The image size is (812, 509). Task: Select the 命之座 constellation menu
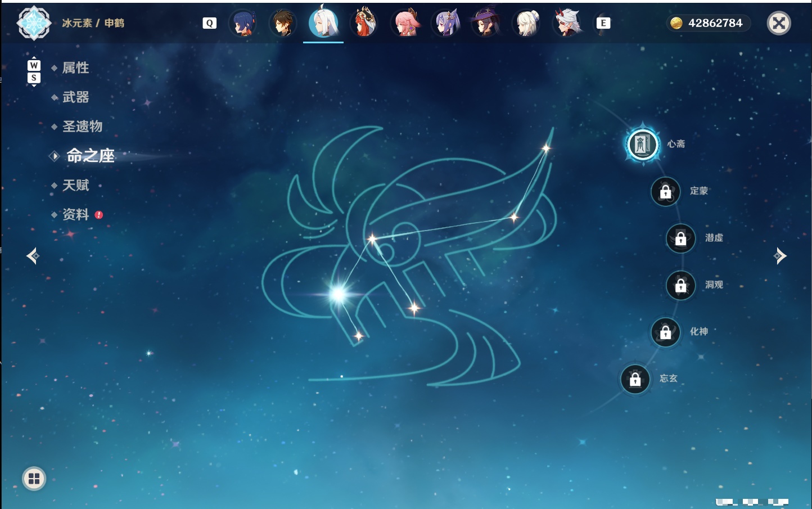tap(90, 156)
